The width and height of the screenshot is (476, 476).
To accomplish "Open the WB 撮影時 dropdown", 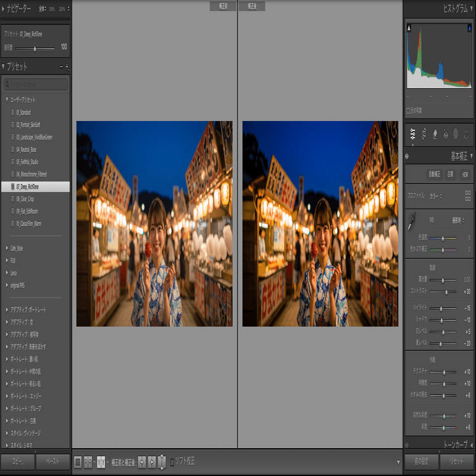I will point(458,220).
